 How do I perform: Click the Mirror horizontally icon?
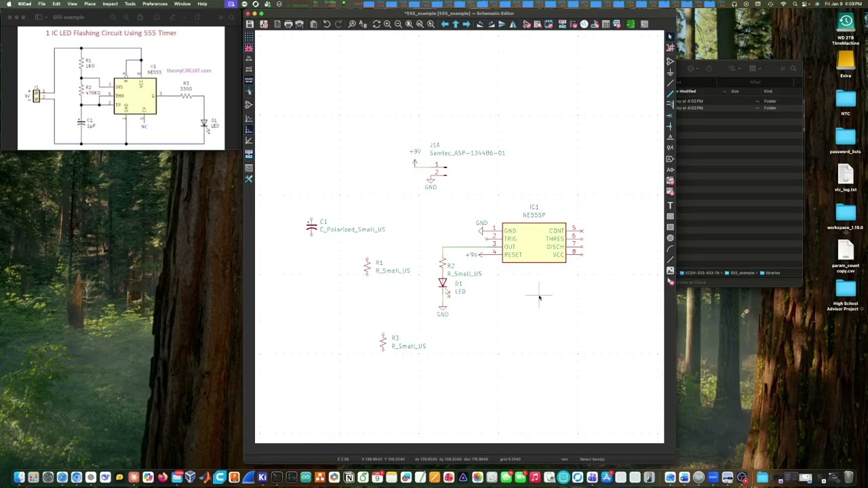513,24
